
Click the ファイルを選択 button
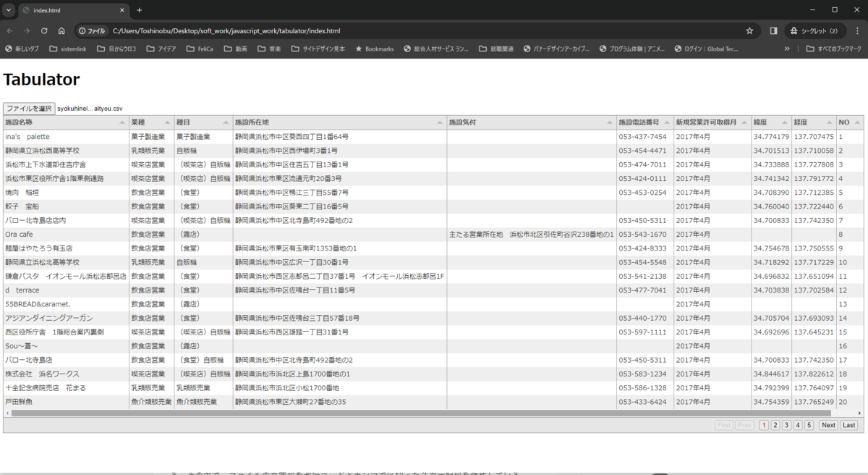pyautogui.click(x=29, y=108)
